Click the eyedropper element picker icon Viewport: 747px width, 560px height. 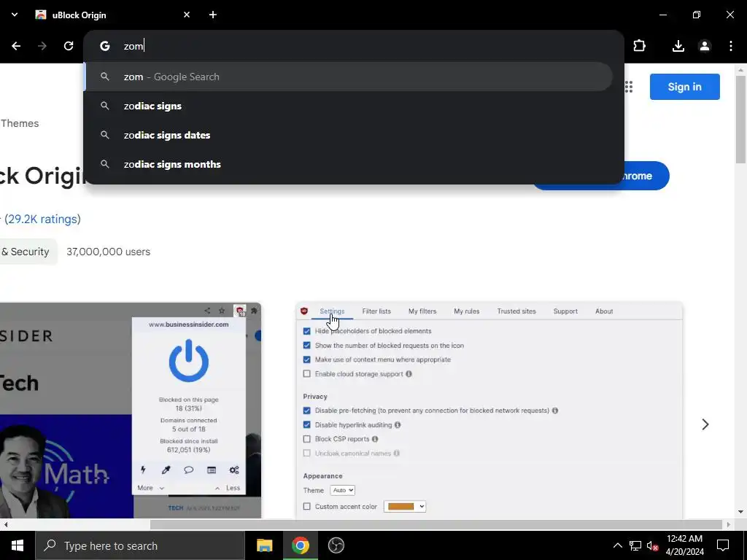pos(166,470)
